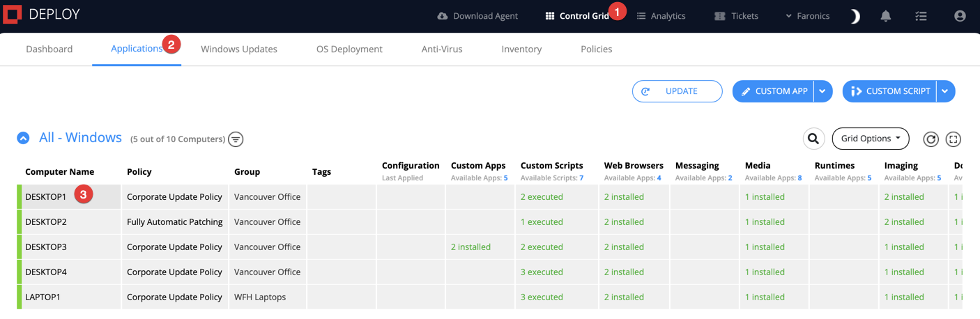Screen dimensions: 980x319
Task: Switch to the OS Deployment tab
Action: click(349, 49)
